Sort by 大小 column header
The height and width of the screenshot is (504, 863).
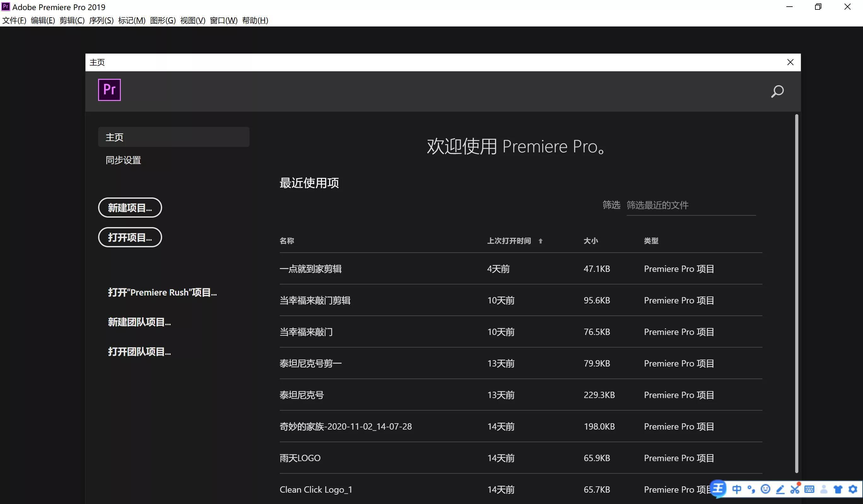pyautogui.click(x=591, y=241)
